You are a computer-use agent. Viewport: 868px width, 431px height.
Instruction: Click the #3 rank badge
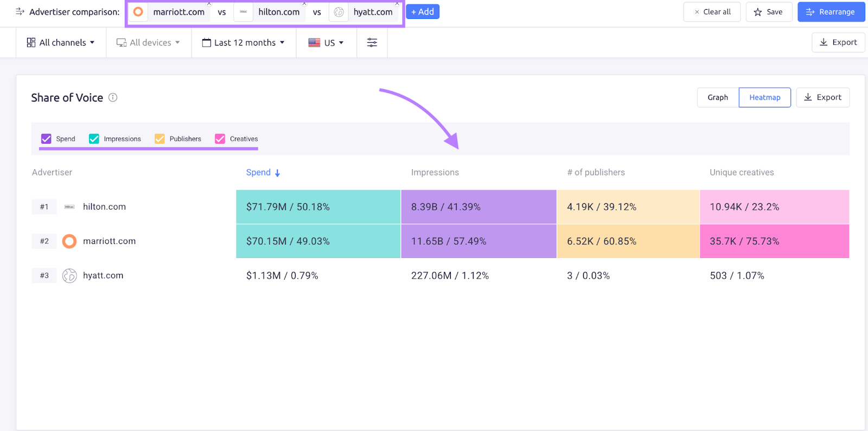(x=44, y=275)
